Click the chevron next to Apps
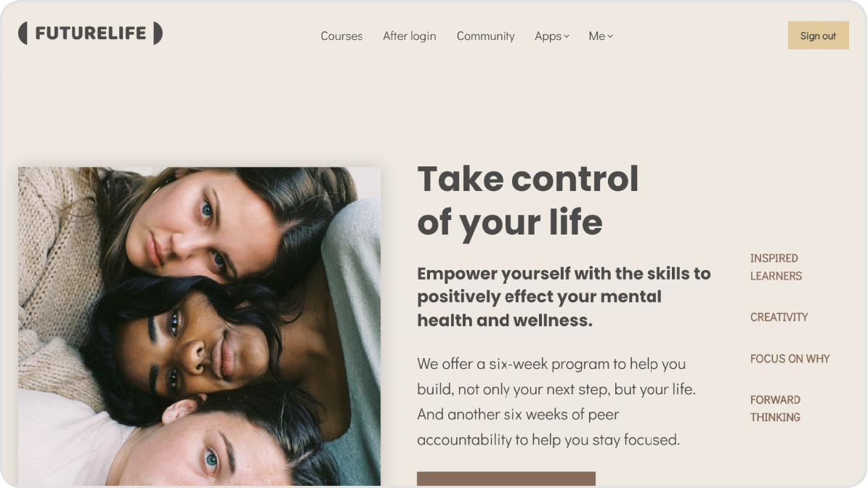Screen dimensions: 868x488 (567, 36)
